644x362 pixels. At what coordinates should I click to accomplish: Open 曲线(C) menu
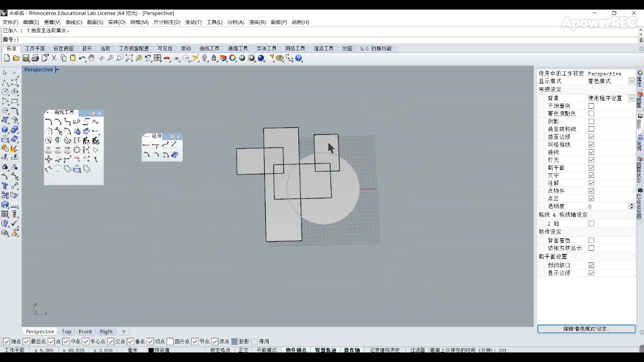(x=73, y=22)
